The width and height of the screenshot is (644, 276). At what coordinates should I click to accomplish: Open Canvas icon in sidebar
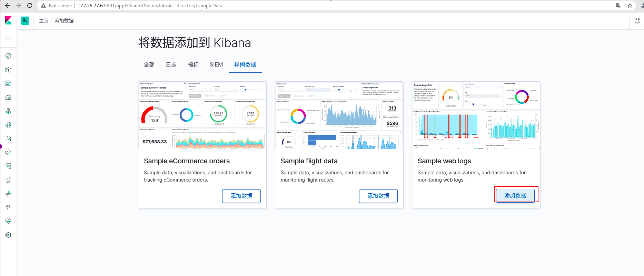point(8,97)
